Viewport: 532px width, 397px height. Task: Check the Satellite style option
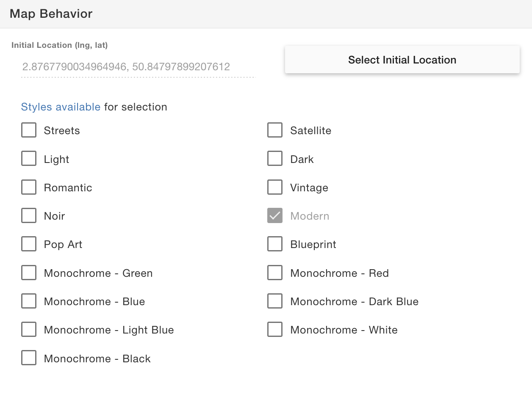click(x=275, y=130)
